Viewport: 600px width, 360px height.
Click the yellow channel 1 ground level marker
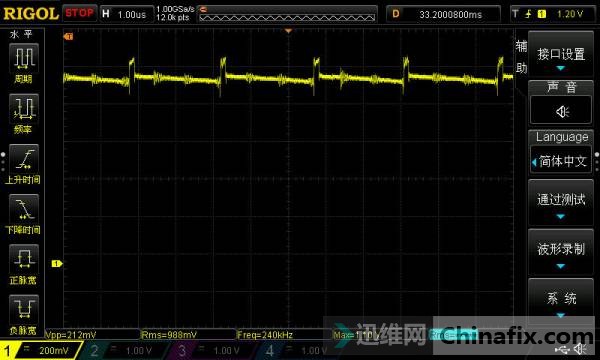(x=57, y=264)
